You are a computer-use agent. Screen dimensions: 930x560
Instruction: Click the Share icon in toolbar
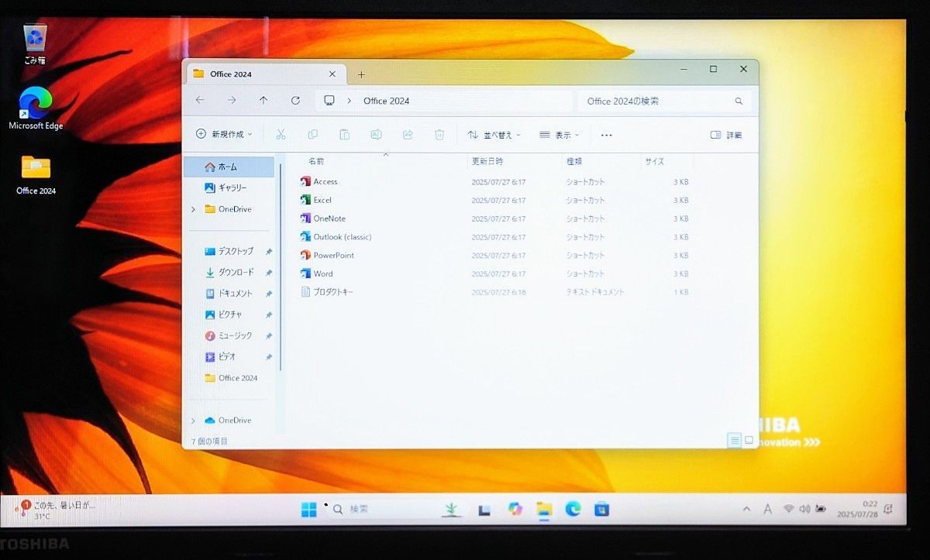tap(408, 135)
